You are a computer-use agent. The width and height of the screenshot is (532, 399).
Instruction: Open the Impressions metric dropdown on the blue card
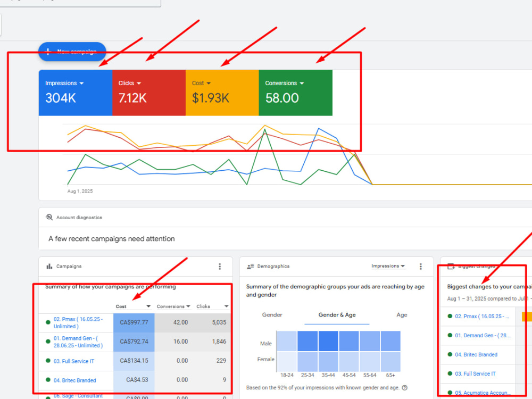(64, 83)
